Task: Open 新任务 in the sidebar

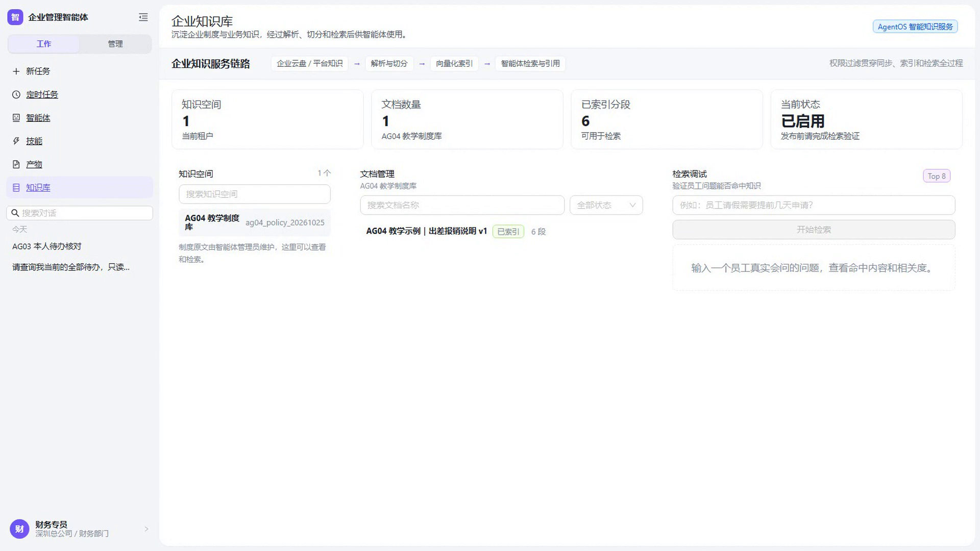Action: pyautogui.click(x=80, y=71)
